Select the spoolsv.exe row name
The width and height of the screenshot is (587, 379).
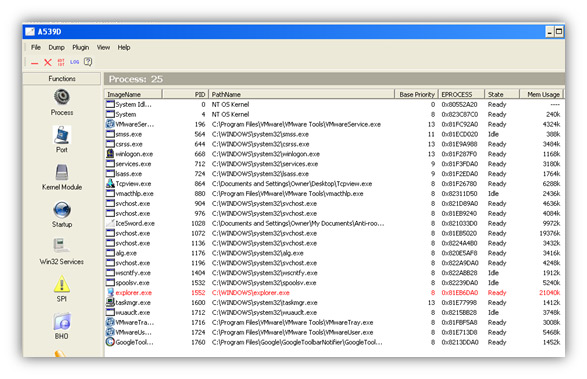132,283
